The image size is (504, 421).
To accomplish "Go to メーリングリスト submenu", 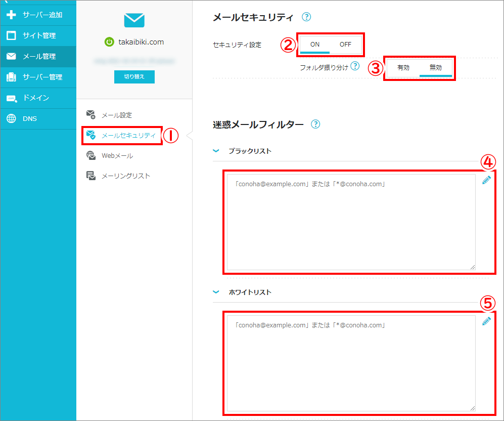I will click(x=126, y=176).
